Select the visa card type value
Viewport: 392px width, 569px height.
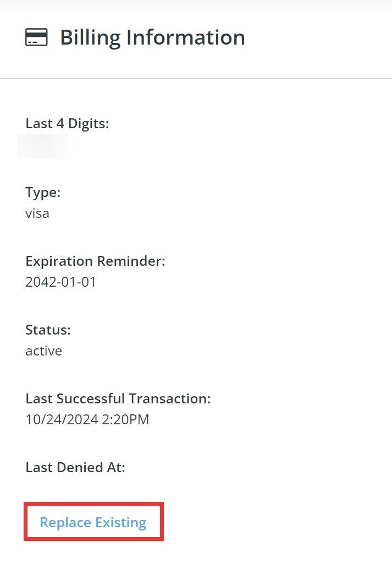[37, 214]
